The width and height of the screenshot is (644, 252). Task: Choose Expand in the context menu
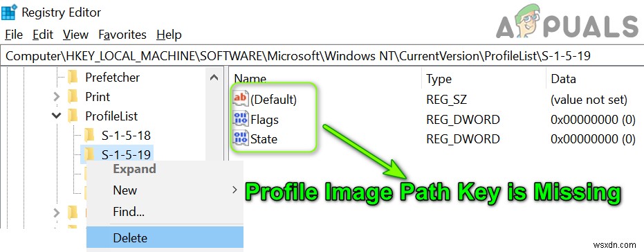coord(165,169)
